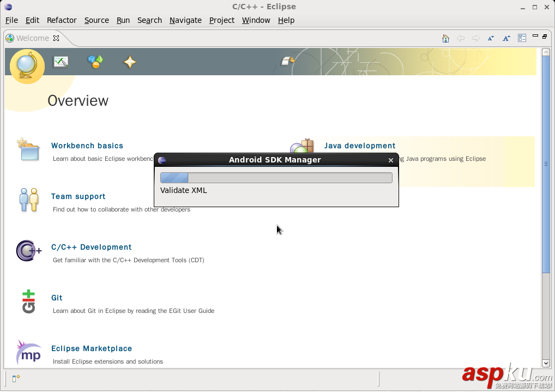Open the File menu
Image resolution: width=555 pixels, height=392 pixels.
tap(11, 20)
